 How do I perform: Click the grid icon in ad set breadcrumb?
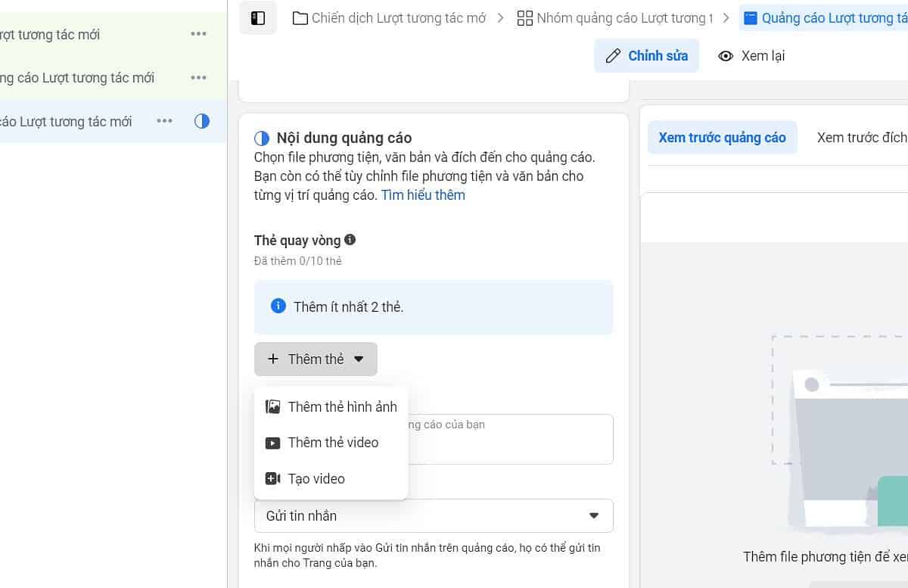(x=524, y=18)
